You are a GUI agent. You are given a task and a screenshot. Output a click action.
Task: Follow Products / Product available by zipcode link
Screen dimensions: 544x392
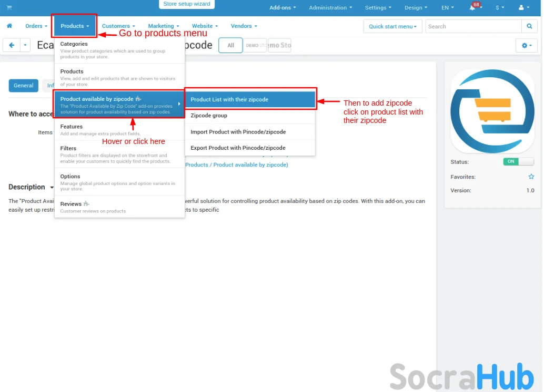[237, 164]
